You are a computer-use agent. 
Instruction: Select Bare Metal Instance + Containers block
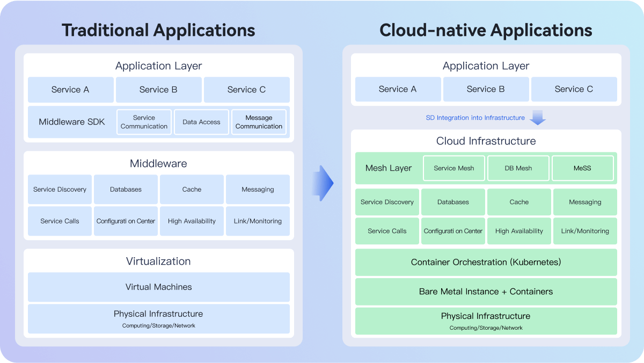click(486, 292)
